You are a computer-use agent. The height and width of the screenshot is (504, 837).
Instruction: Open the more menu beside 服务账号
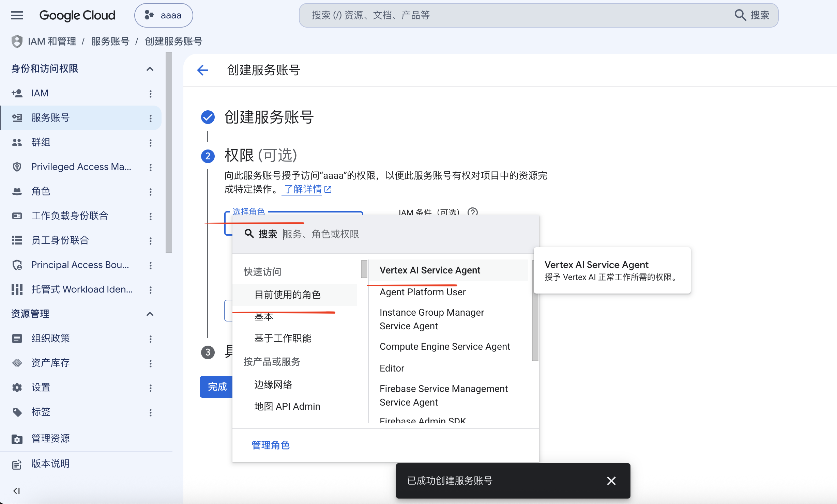(x=150, y=118)
